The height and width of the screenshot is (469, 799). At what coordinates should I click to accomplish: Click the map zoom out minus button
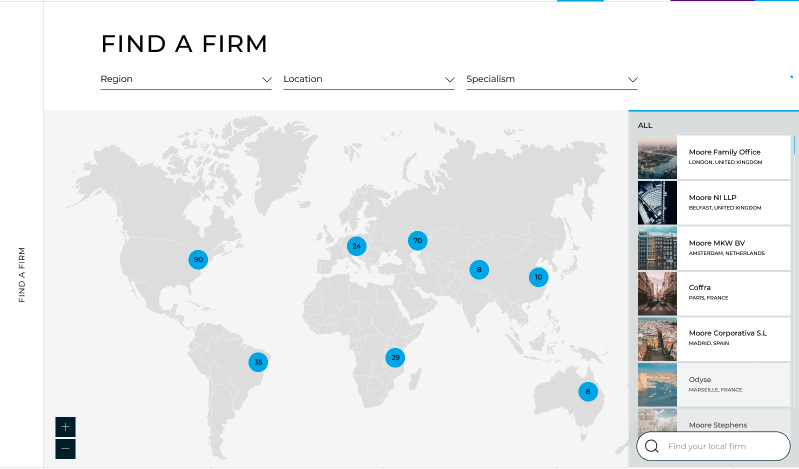pos(65,449)
